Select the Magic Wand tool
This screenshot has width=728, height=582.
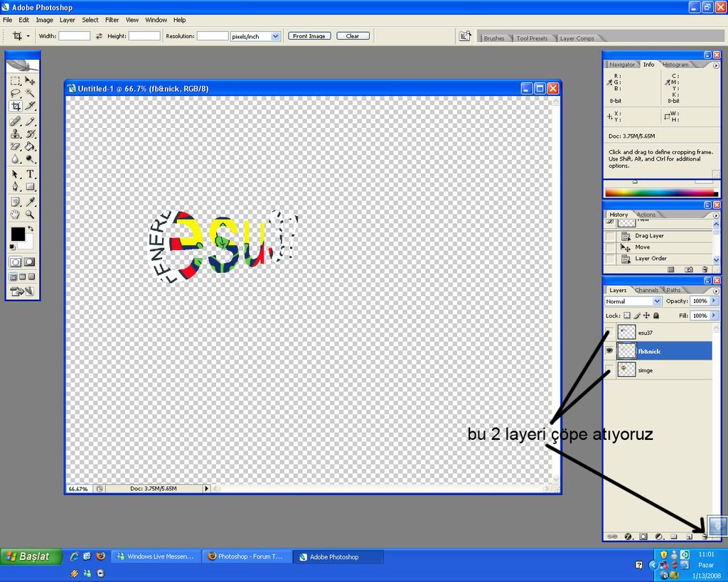pos(30,93)
